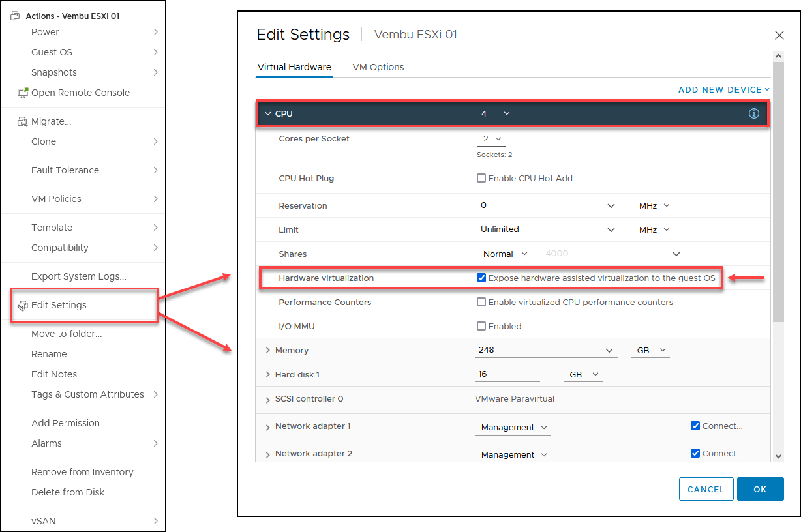The image size is (801, 532).
Task: Expand Network adapter 1 section
Action: tap(267, 427)
